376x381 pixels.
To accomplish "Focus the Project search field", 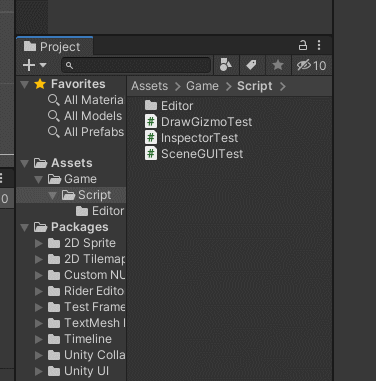I will click(136, 65).
